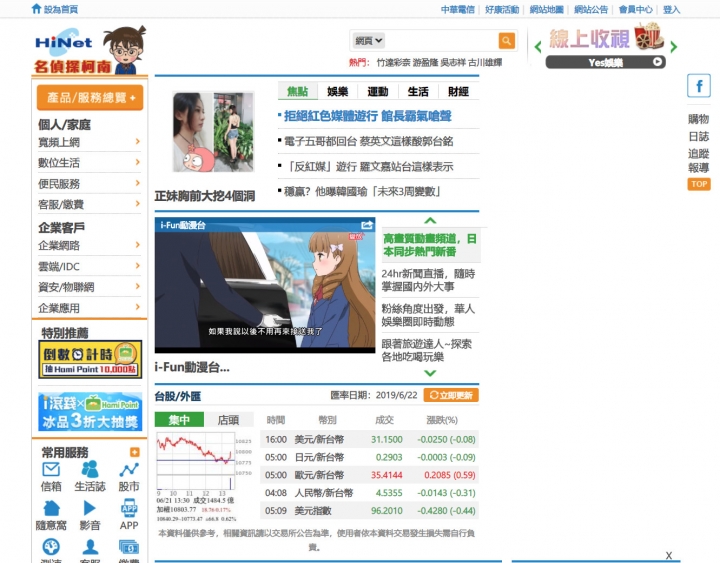
Task: Select the 店頭 stock tab
Action: (228, 420)
